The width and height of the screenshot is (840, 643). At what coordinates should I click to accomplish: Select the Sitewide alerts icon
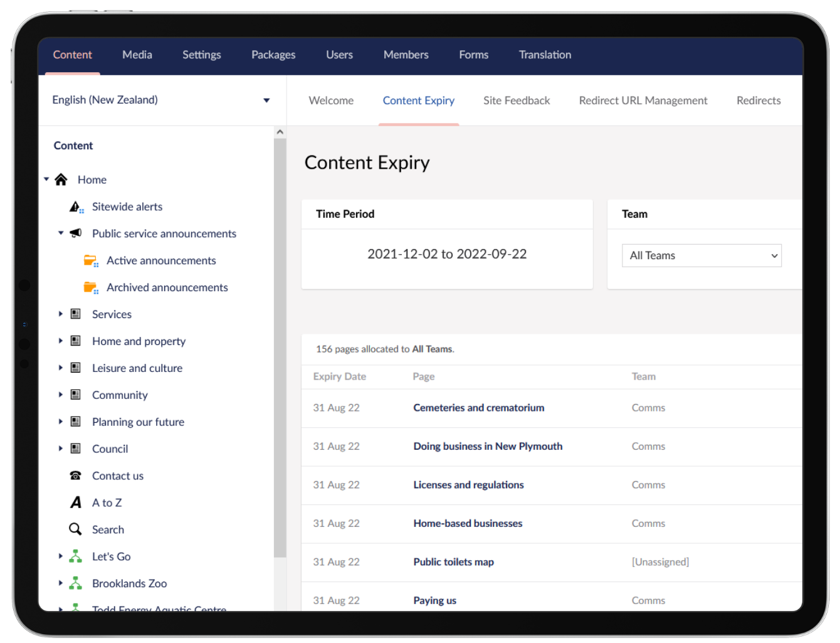[75, 206]
